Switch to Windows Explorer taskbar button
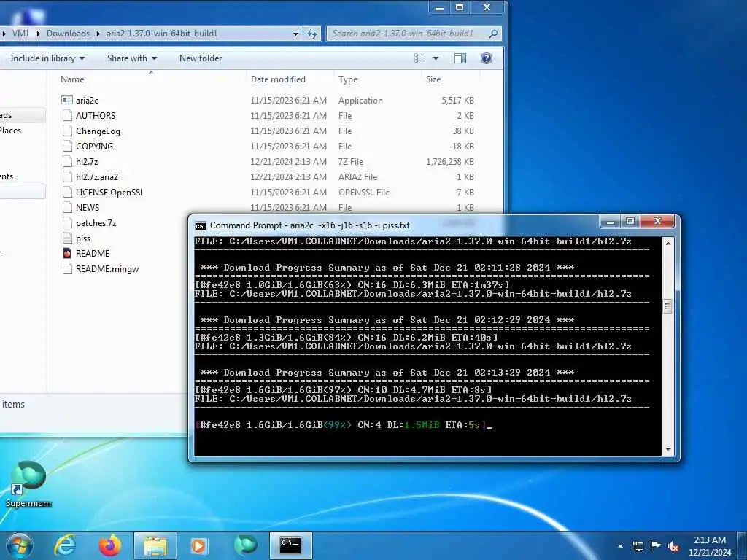Viewport: 747px width, 560px height. pyautogui.click(x=155, y=545)
